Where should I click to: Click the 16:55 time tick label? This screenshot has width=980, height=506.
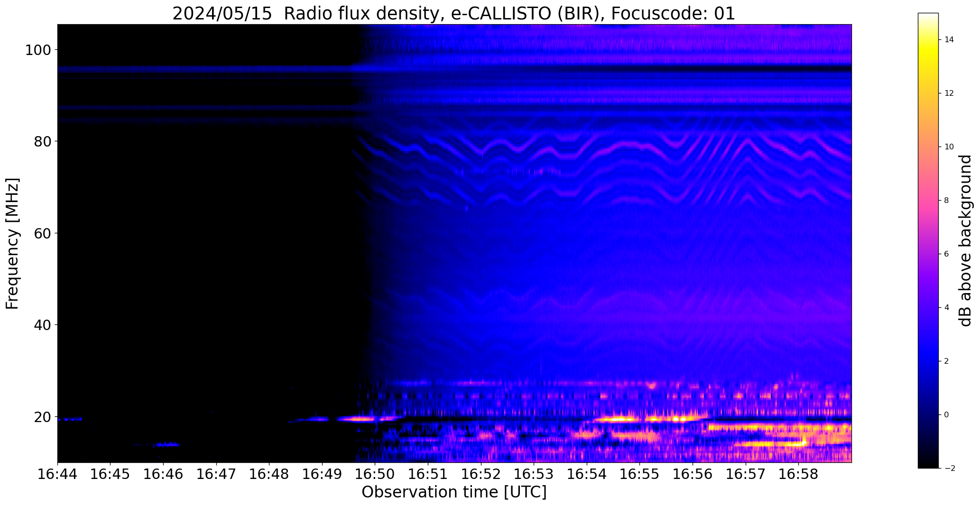[640, 474]
